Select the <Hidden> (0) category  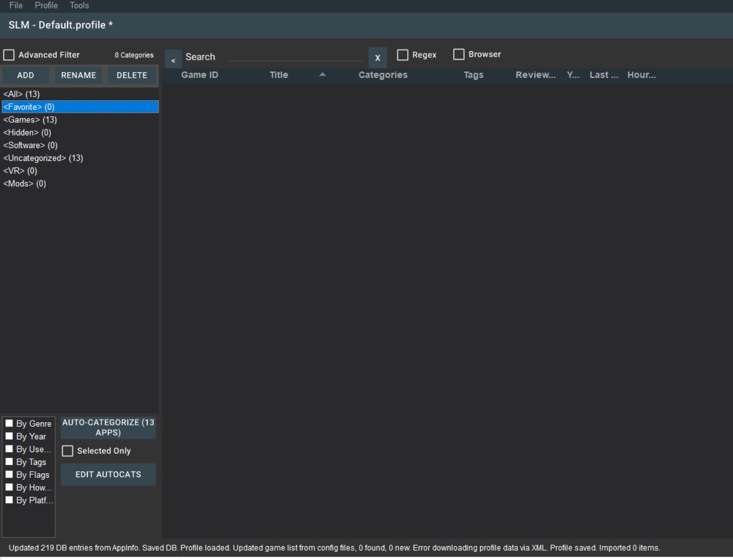pos(80,132)
